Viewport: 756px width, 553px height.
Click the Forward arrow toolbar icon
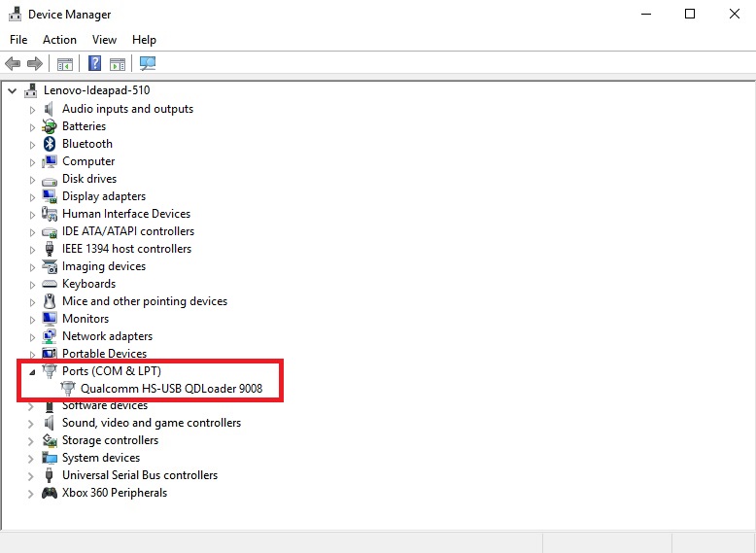point(35,63)
